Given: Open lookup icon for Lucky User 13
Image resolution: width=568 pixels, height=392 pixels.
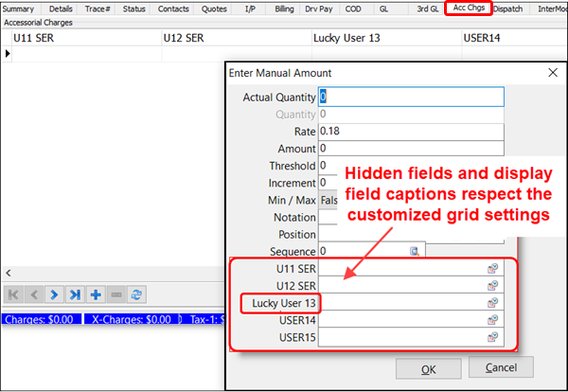Looking at the screenshot, I should pos(492,302).
